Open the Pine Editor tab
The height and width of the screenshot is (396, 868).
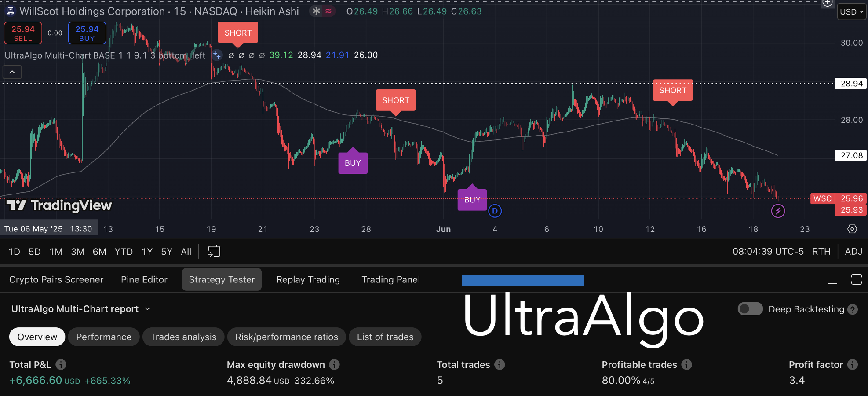click(x=144, y=279)
